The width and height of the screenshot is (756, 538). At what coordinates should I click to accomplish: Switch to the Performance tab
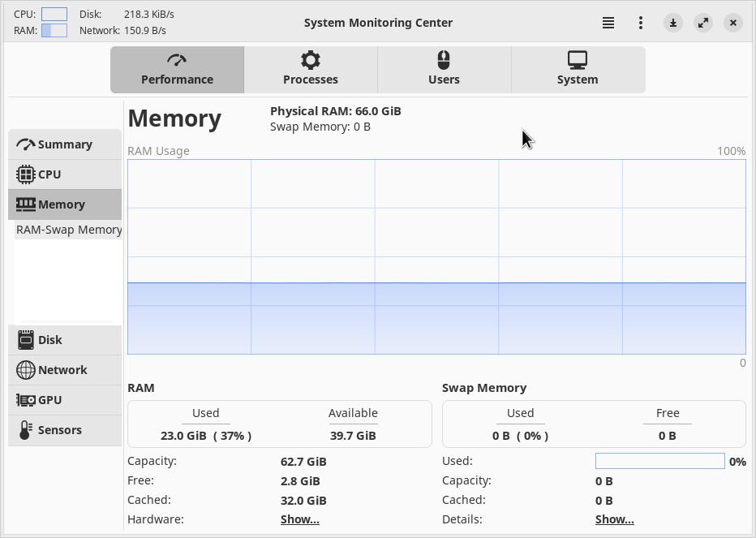(x=177, y=70)
